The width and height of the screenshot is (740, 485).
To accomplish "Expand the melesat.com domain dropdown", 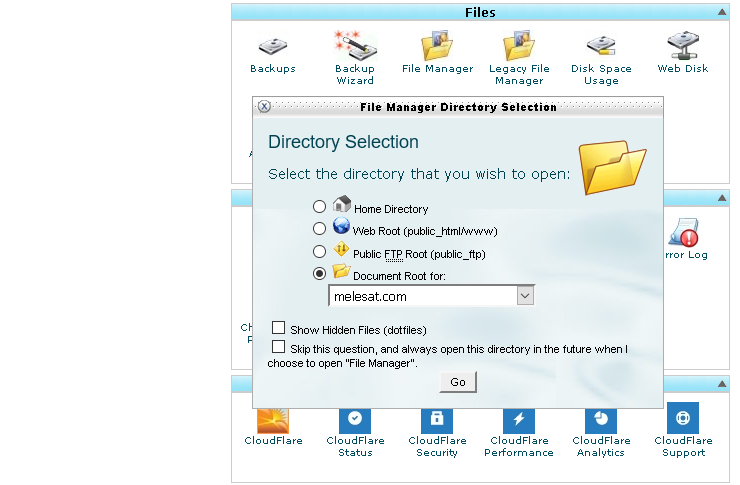I will coord(525,296).
